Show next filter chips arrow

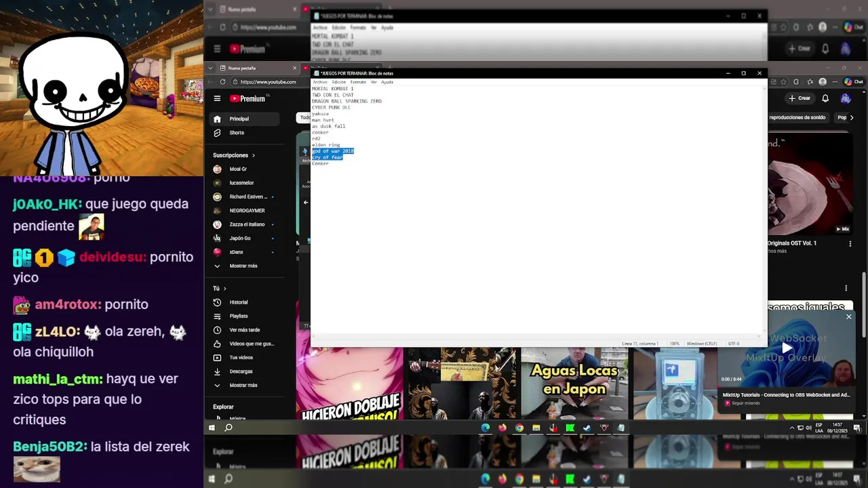(852, 117)
